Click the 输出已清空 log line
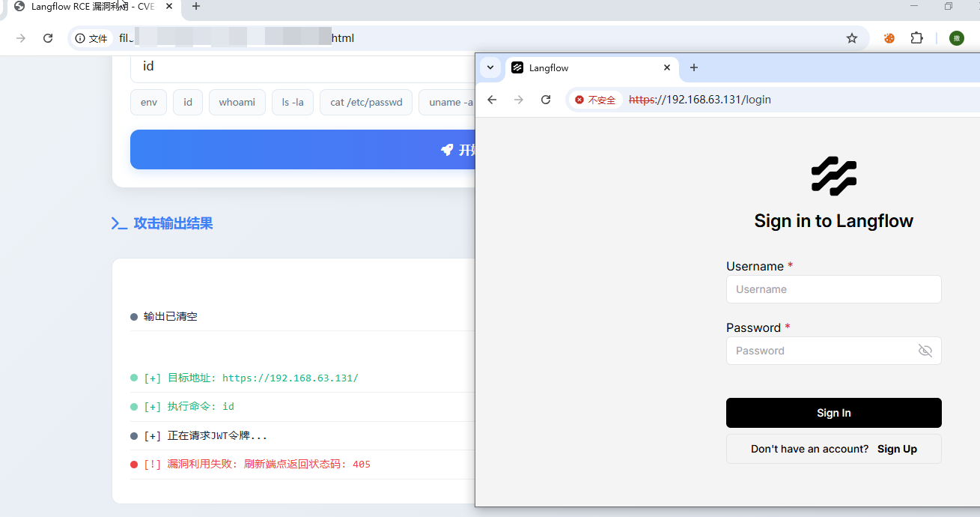This screenshot has width=980, height=517. [302, 317]
